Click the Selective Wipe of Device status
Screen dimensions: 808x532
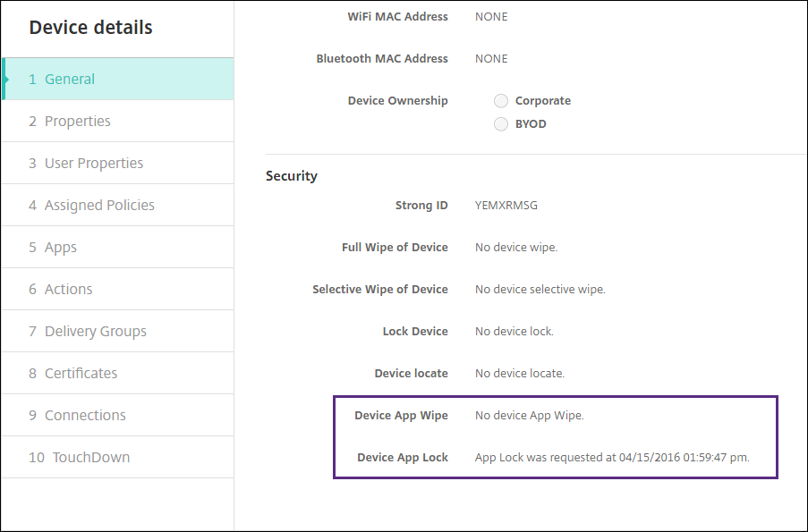[x=540, y=290]
